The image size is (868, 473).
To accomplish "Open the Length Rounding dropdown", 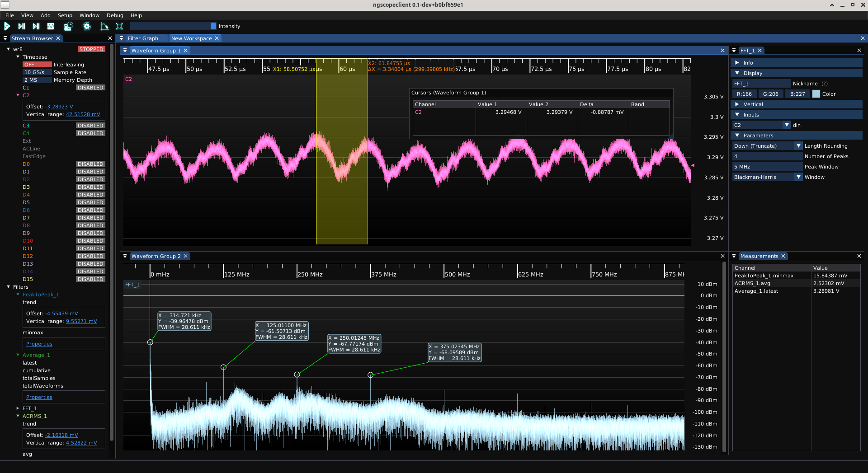I will tap(767, 146).
